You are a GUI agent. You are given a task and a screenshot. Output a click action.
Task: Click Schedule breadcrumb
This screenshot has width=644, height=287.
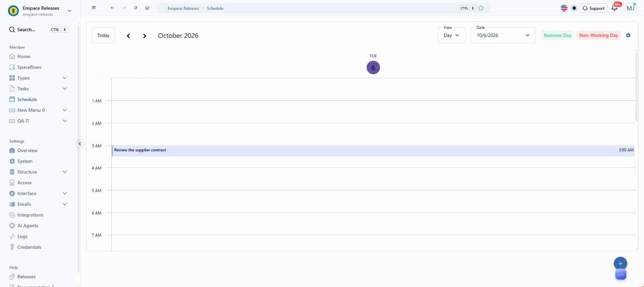(x=215, y=8)
